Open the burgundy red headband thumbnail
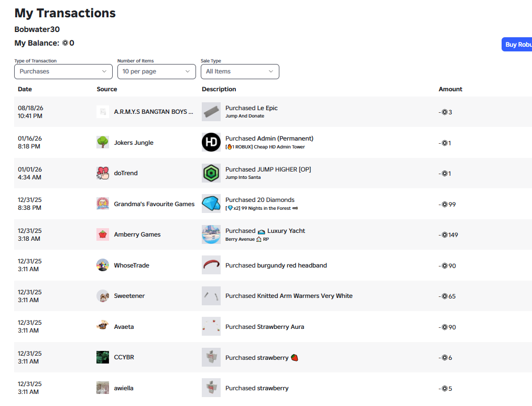The height and width of the screenshot is (406, 532). [x=211, y=265]
